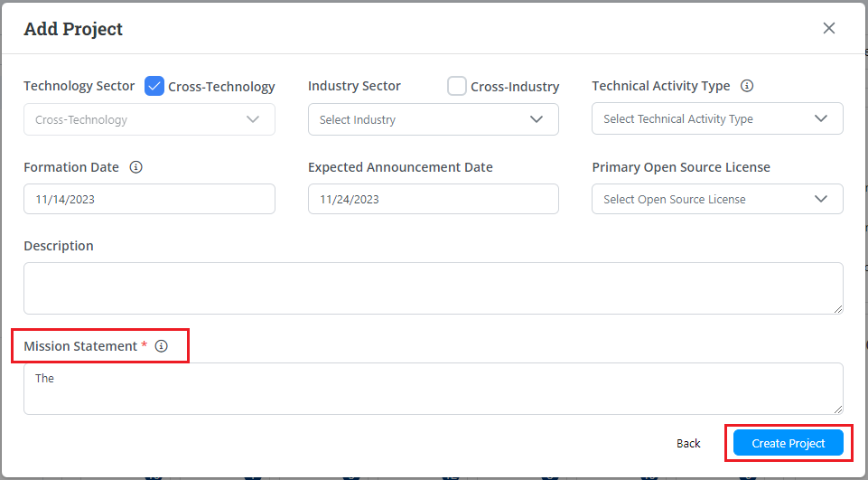Click info icon next to Formation Date
Viewport: 868px width, 480px height.
pyautogui.click(x=136, y=167)
